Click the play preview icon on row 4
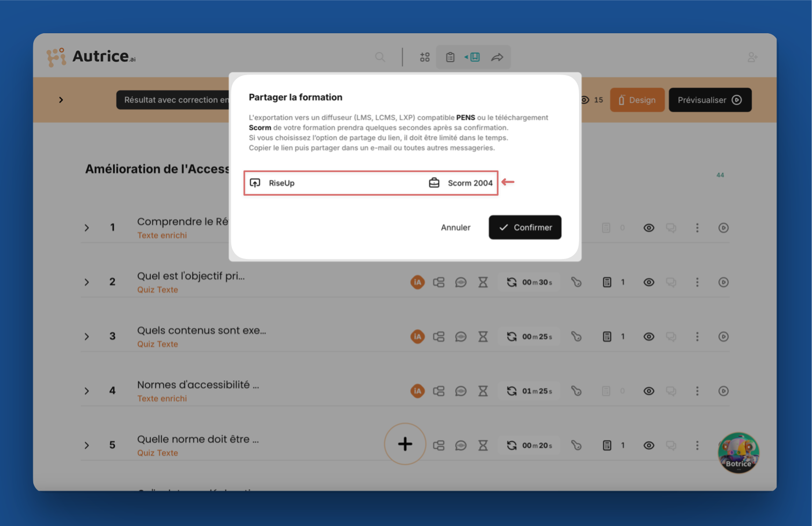 tap(723, 391)
